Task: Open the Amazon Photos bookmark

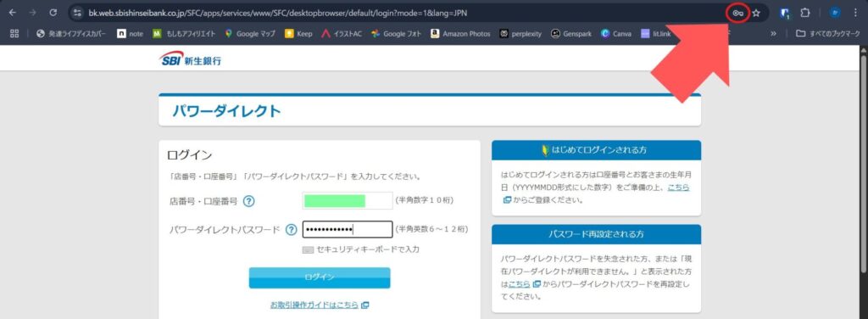Action: (x=460, y=34)
